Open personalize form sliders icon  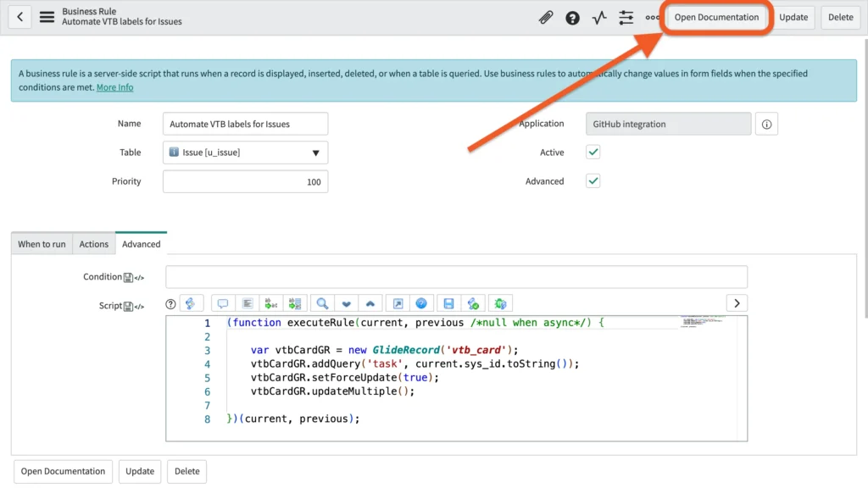[x=626, y=18]
